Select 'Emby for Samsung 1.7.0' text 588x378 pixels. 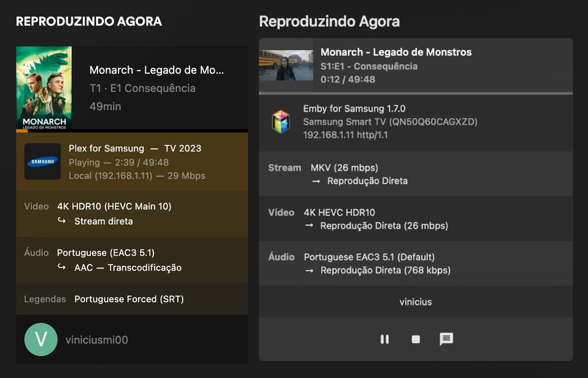354,109
